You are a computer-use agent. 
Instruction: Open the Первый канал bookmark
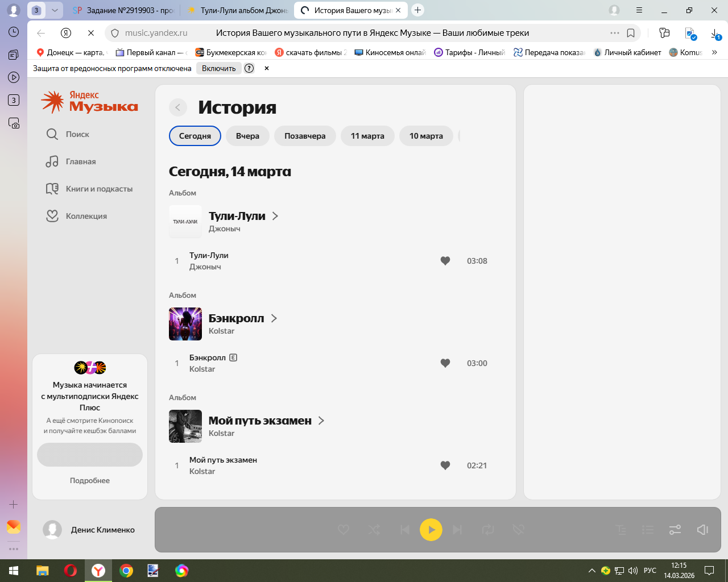click(x=151, y=52)
